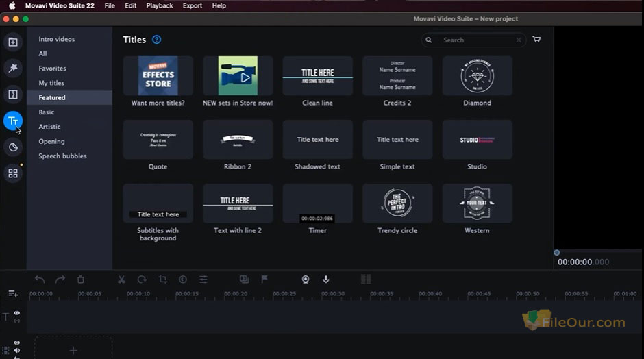Select the Featured category
The width and height of the screenshot is (644, 359).
pos(69,97)
